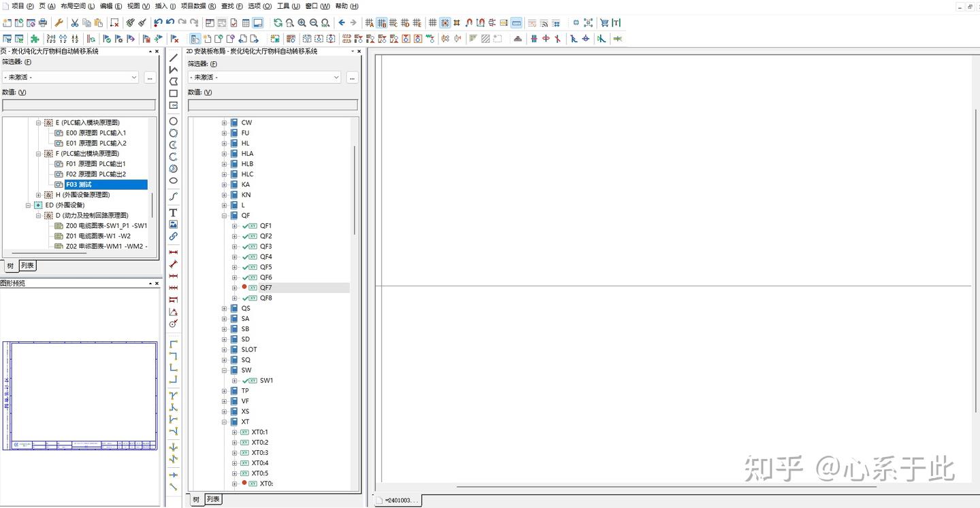Select the Ellipse drawing tool
980x508 pixels.
click(174, 180)
